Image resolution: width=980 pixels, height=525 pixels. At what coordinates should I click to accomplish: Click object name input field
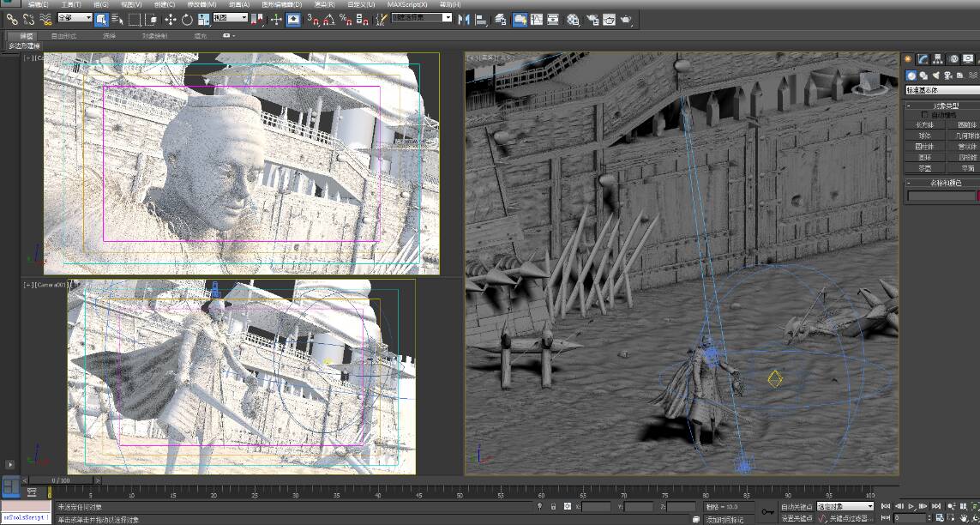coord(941,196)
